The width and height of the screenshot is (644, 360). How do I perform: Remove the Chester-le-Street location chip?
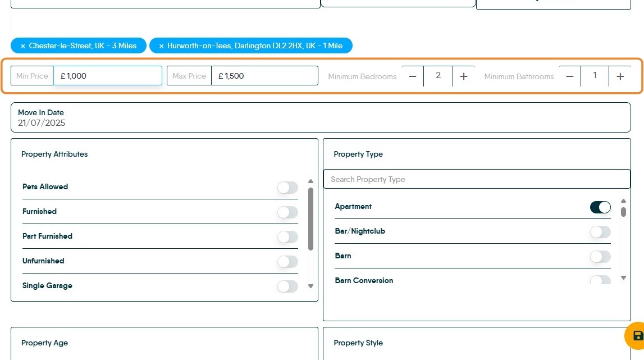click(x=23, y=46)
